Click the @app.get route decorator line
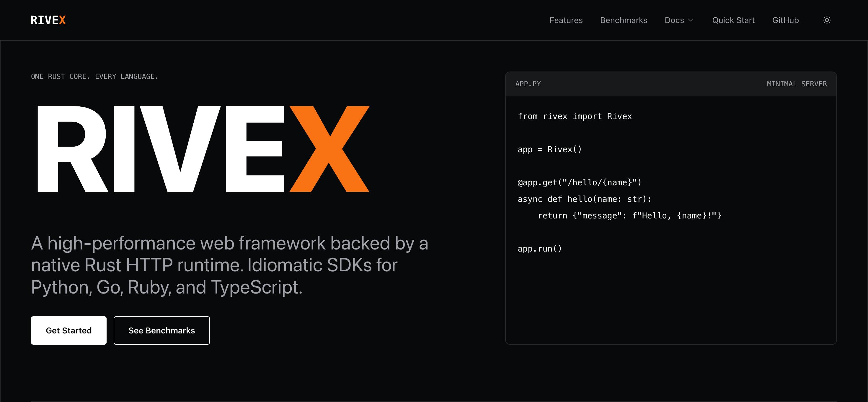 point(580,182)
